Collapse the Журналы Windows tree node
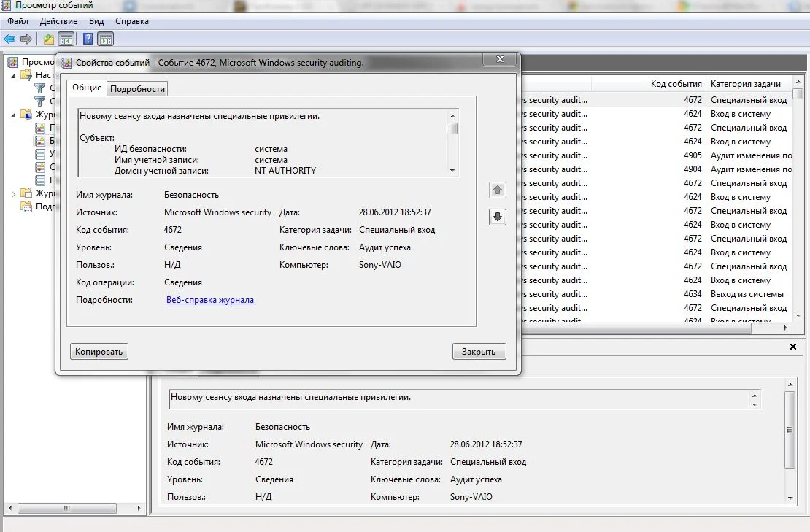The width and height of the screenshot is (810, 532). pyautogui.click(x=13, y=115)
